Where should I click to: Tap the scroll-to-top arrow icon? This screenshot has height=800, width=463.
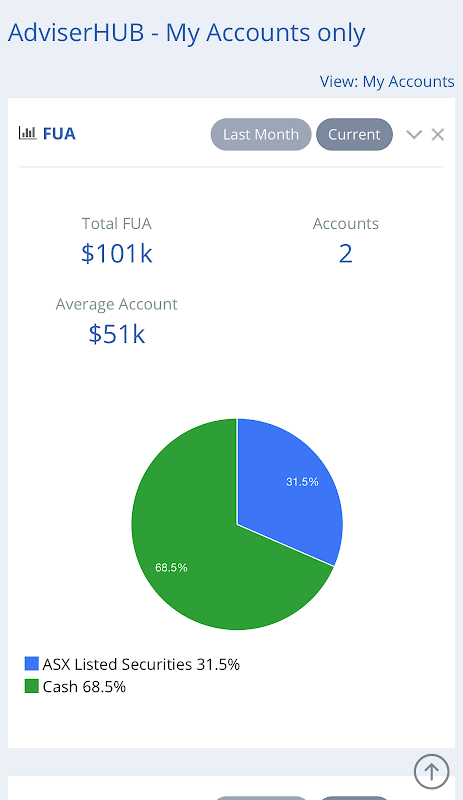click(431, 771)
